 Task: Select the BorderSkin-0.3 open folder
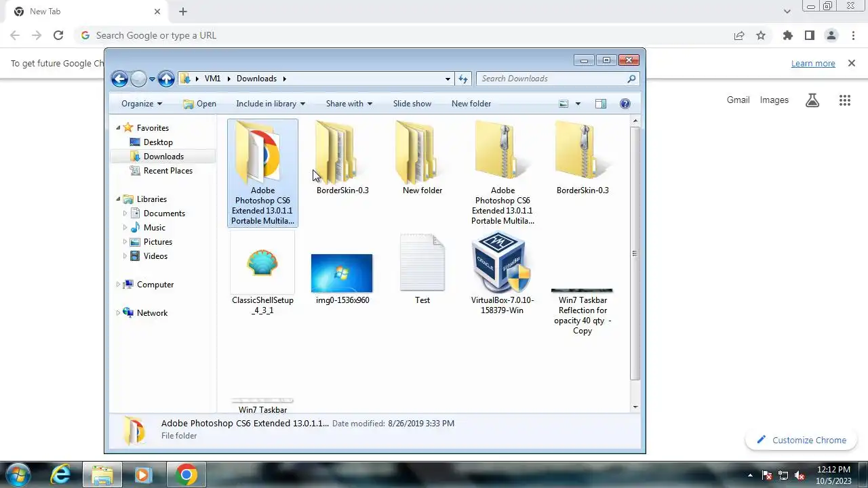[x=342, y=158]
